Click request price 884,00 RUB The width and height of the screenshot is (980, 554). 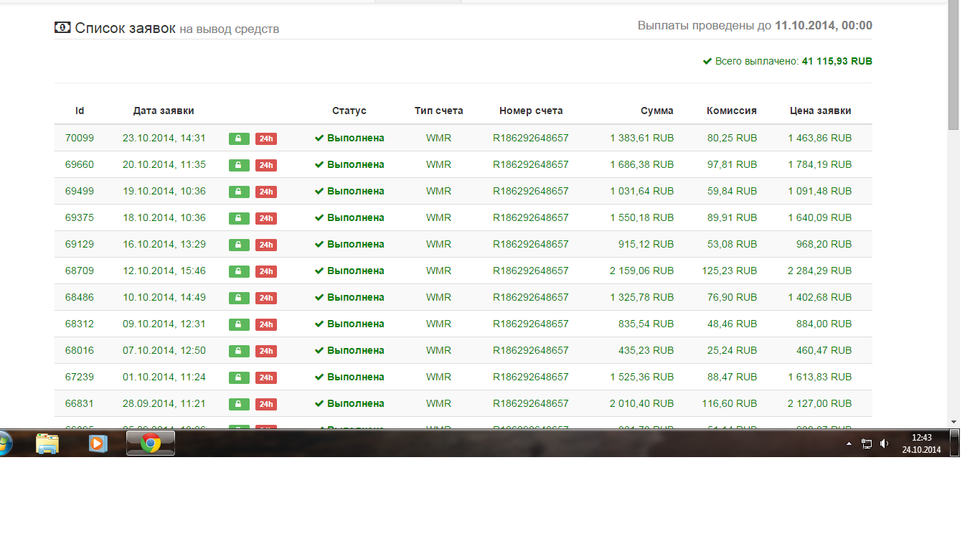[824, 324]
